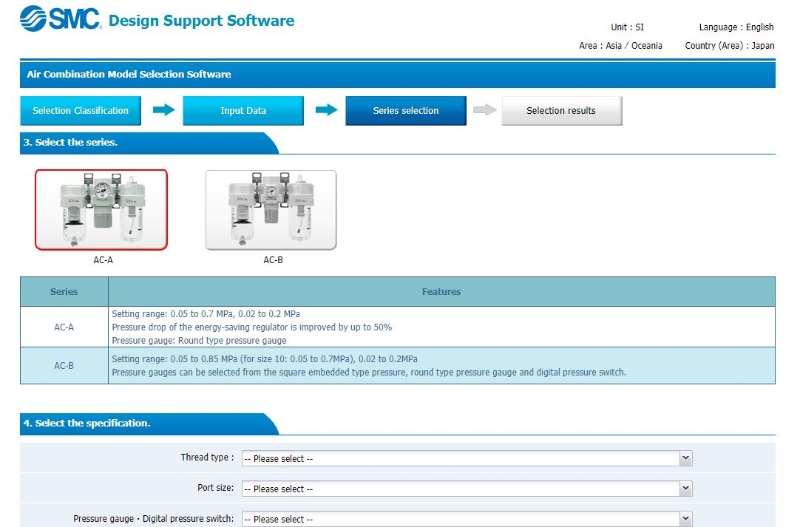This screenshot has height=527, width=800.
Task: Click arrow between Input Data and Series selection
Action: pos(327,110)
